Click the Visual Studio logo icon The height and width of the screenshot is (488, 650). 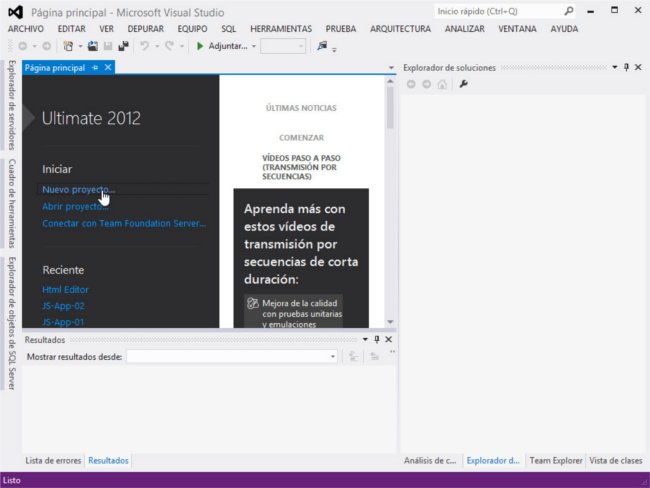point(15,12)
